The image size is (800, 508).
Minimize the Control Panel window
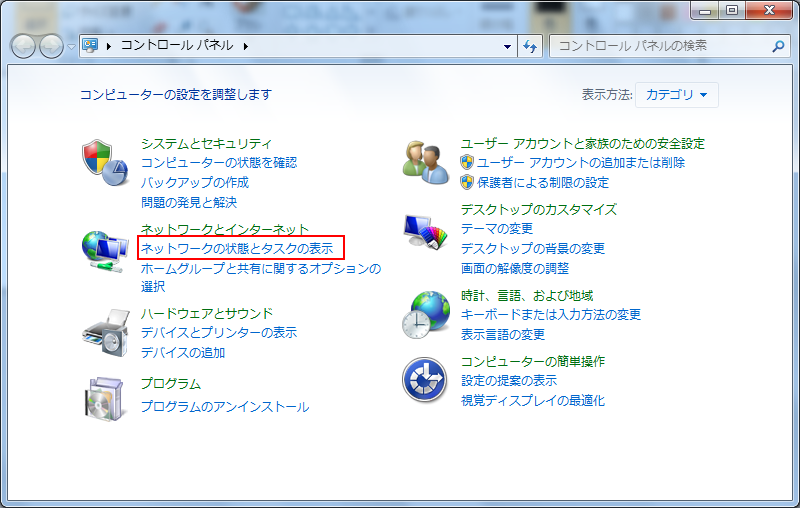tap(705, 10)
